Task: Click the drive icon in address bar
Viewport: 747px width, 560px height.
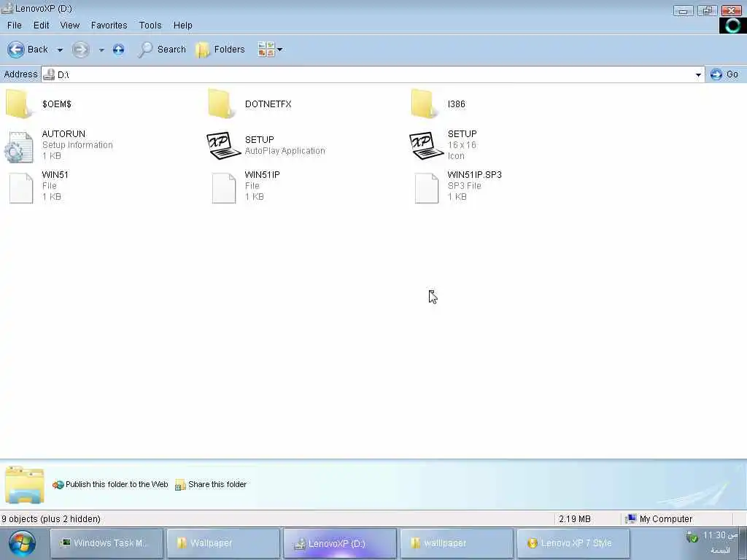Action: pyautogui.click(x=49, y=75)
